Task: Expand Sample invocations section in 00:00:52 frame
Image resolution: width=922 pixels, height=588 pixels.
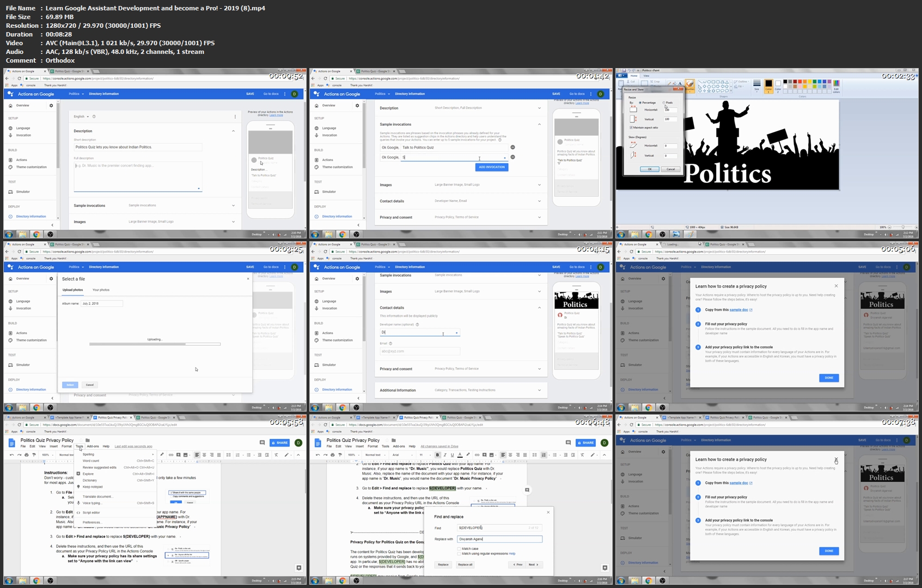Action: pos(155,205)
